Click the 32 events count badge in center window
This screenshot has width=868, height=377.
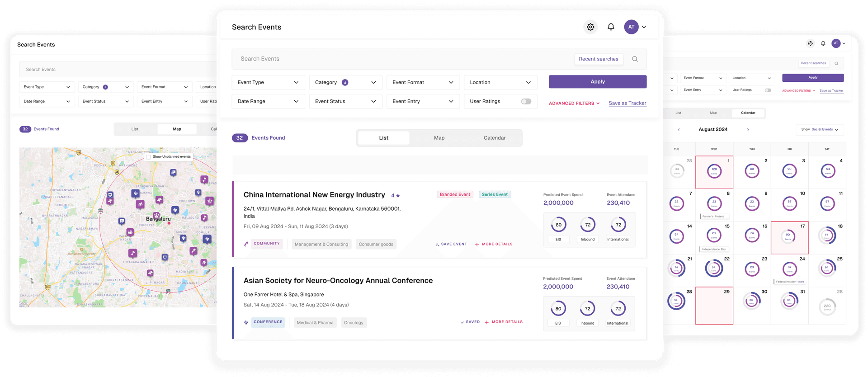pos(240,138)
